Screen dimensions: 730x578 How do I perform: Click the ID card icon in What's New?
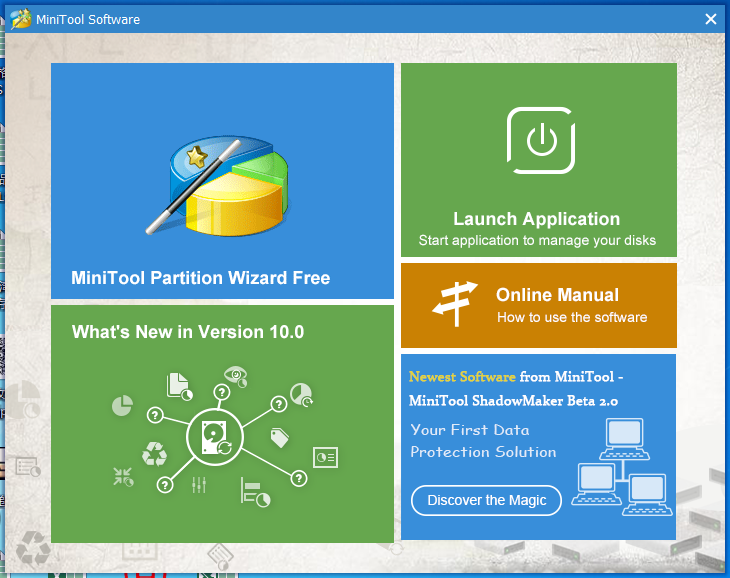(325, 457)
